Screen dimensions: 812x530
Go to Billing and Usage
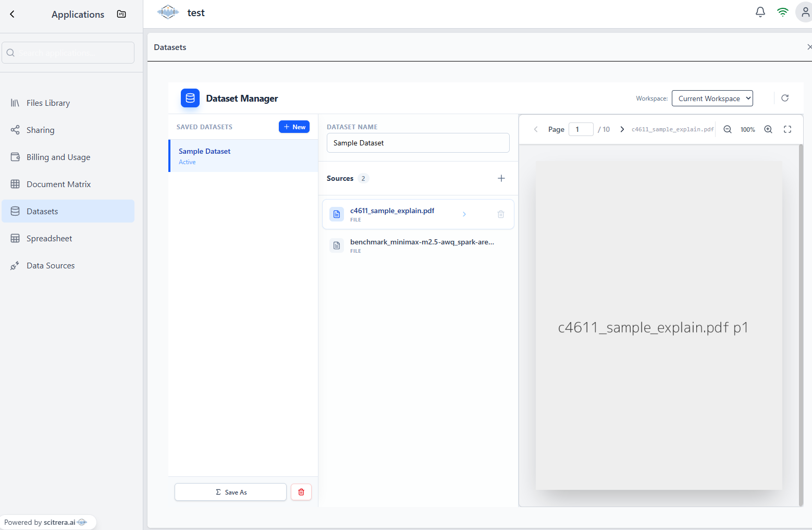tap(68, 157)
